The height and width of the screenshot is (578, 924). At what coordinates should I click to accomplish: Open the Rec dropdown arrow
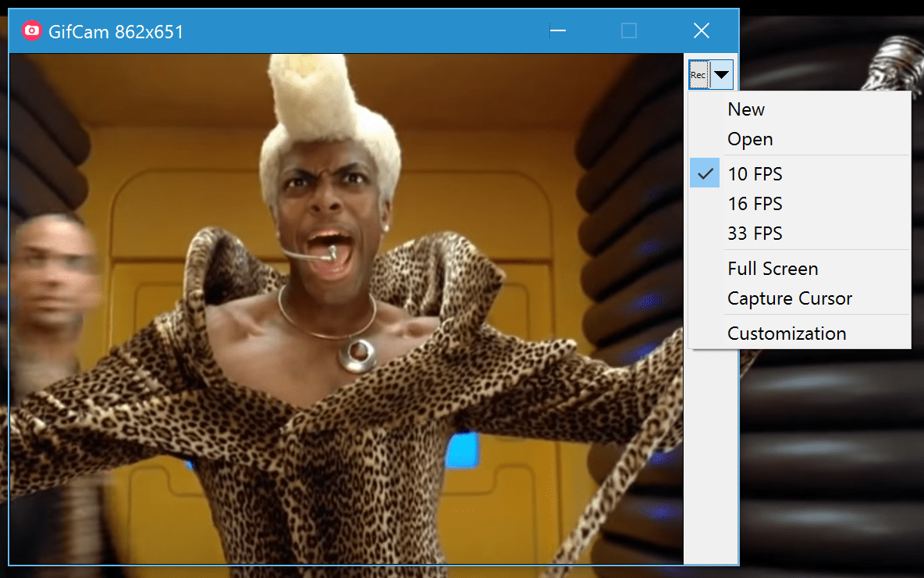(721, 75)
